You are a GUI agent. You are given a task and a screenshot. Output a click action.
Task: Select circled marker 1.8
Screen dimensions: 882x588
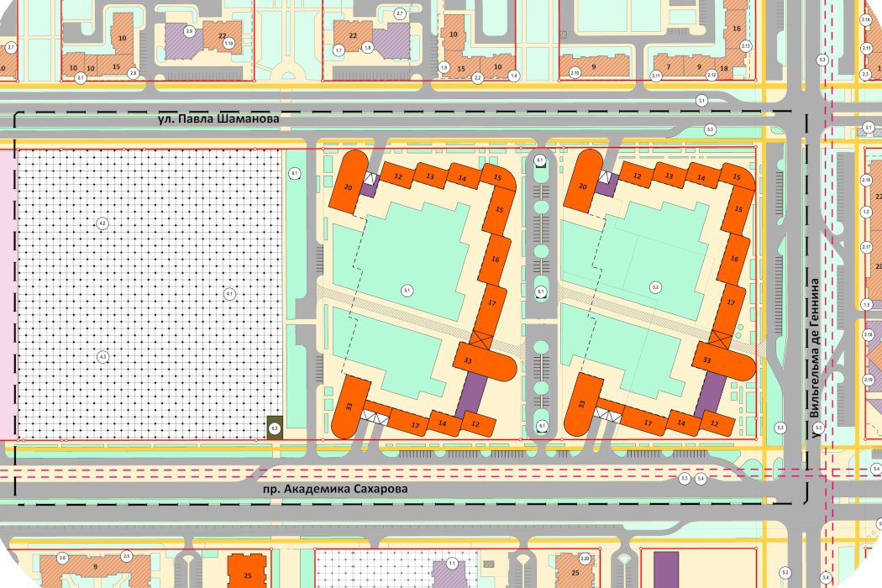pos(367,48)
